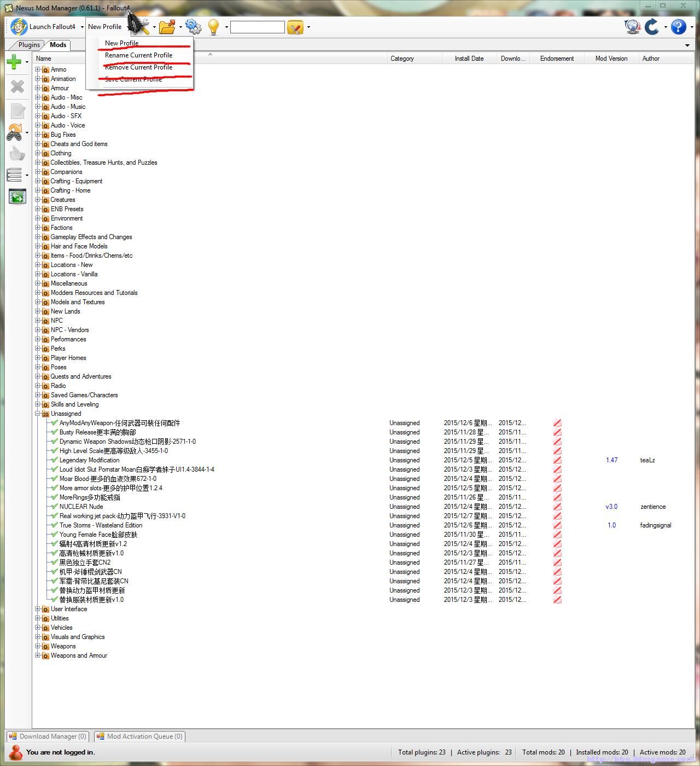Toggle active check for Dynamic Weapon Shadows
The width and height of the screenshot is (700, 766).
tap(54, 441)
